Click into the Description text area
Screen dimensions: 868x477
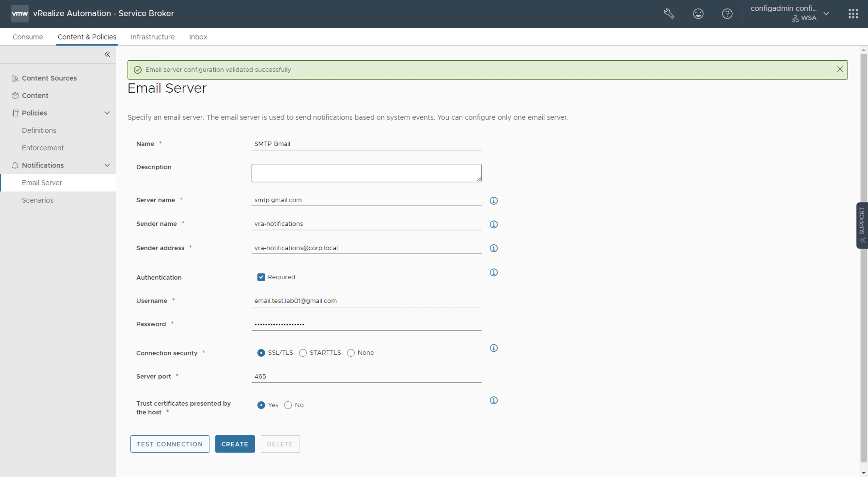366,173
